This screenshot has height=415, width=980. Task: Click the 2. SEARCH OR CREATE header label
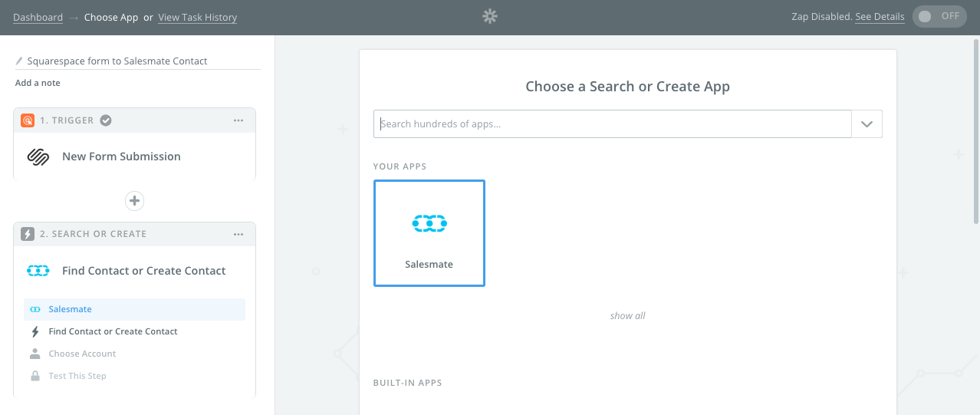pos(93,234)
